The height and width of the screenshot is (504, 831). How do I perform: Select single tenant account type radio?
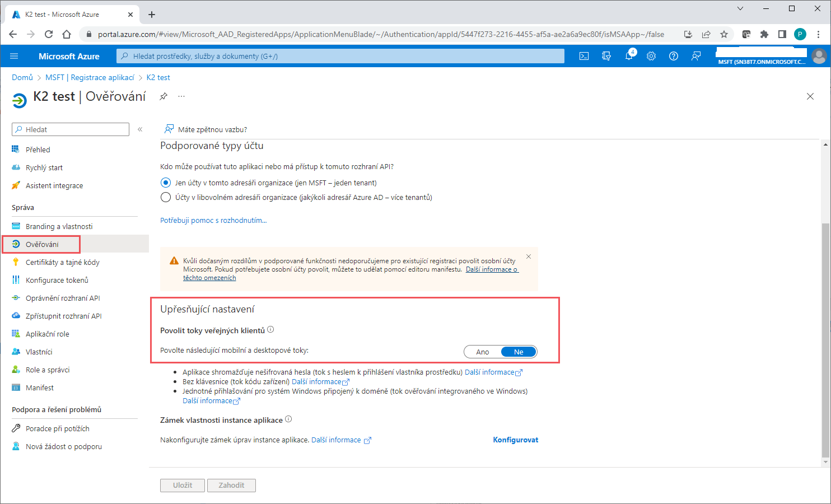click(x=166, y=183)
